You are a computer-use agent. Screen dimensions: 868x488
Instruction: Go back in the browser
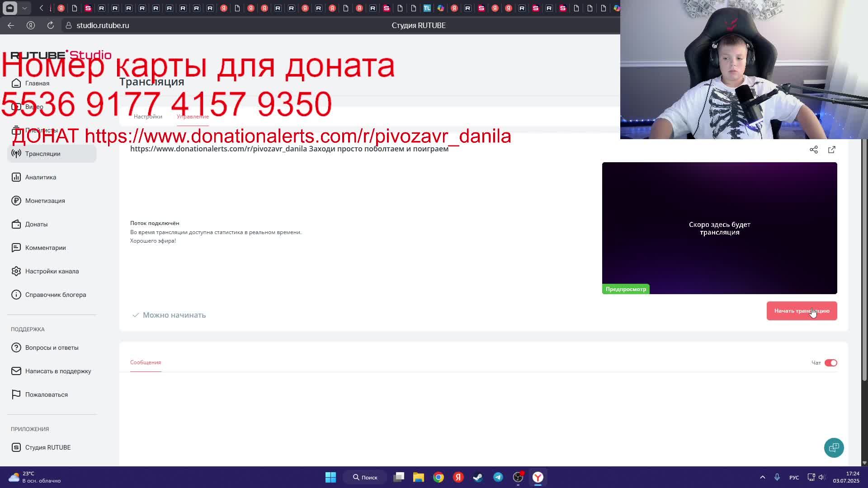click(x=11, y=25)
